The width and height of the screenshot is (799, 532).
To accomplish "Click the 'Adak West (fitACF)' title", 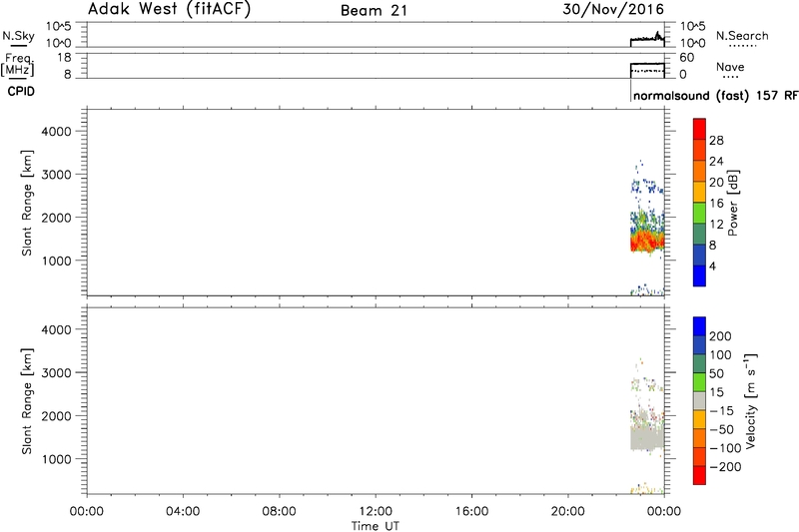I will (169, 9).
